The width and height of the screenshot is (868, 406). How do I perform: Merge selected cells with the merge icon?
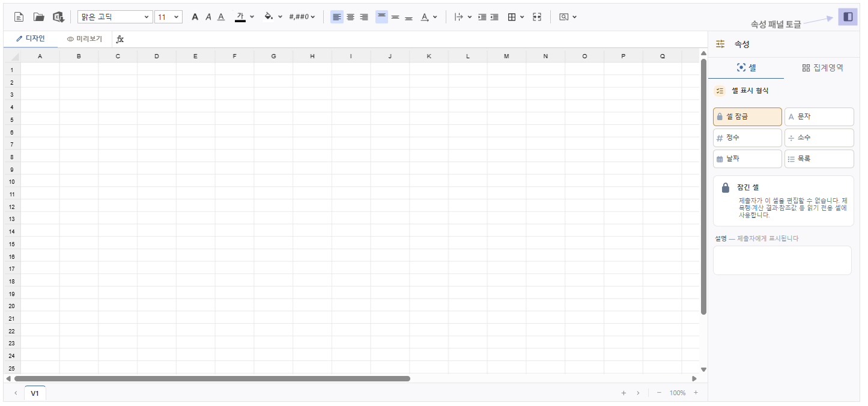coord(537,17)
